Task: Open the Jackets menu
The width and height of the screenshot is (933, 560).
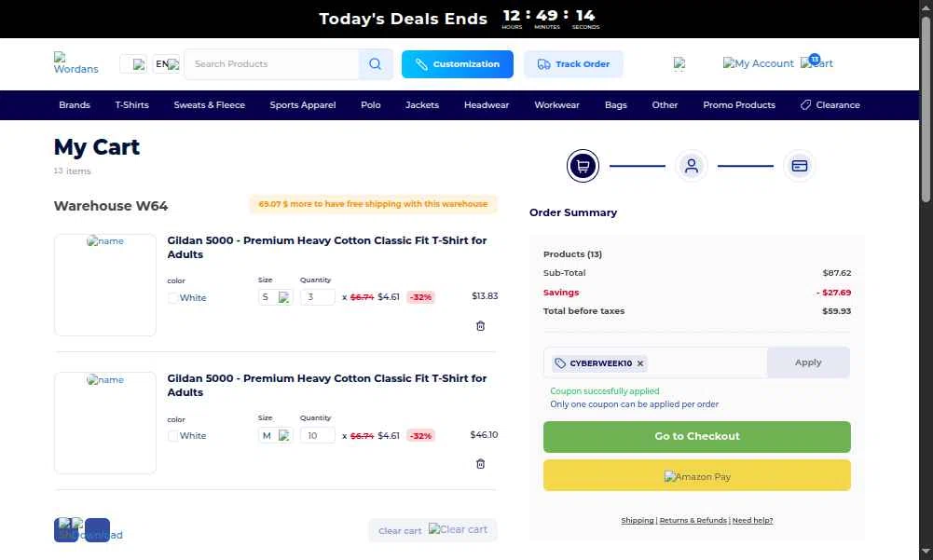Action: pyautogui.click(x=422, y=105)
